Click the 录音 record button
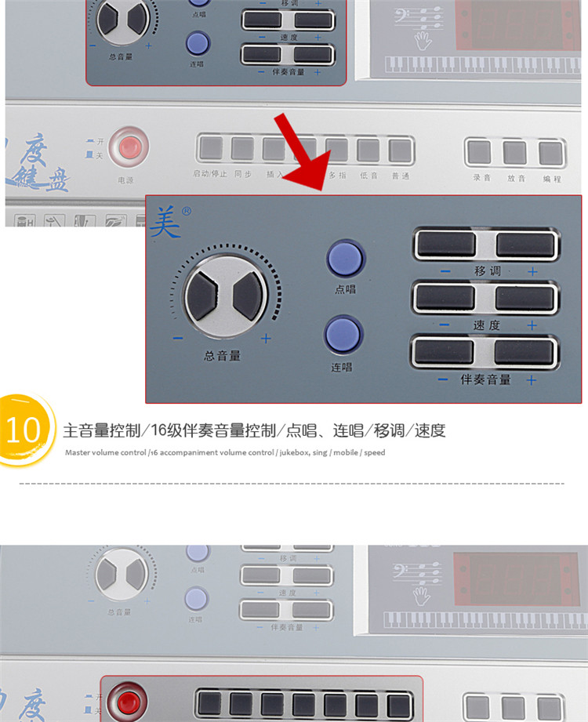 pos(479,152)
